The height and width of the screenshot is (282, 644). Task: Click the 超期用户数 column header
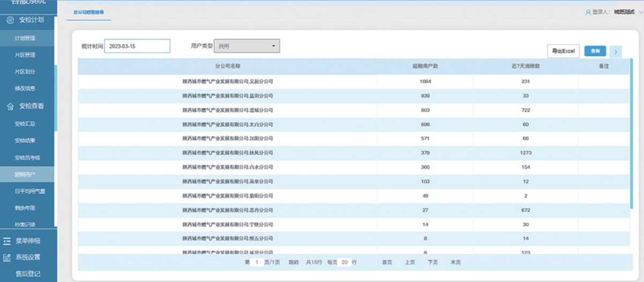(425, 66)
